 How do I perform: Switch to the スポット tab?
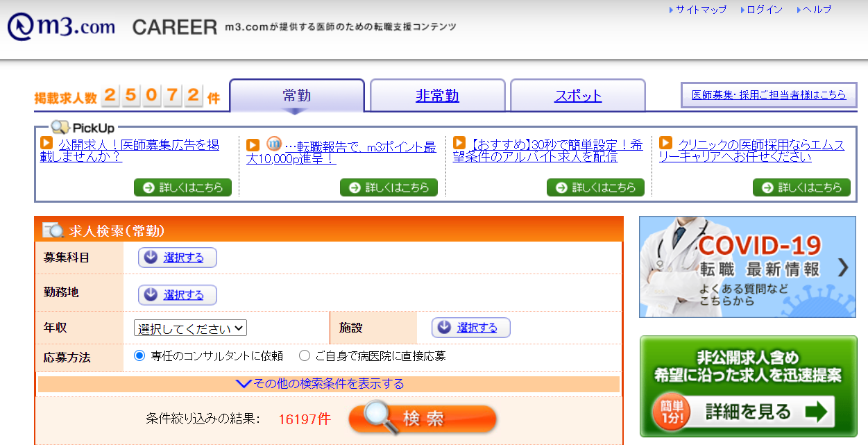(578, 96)
